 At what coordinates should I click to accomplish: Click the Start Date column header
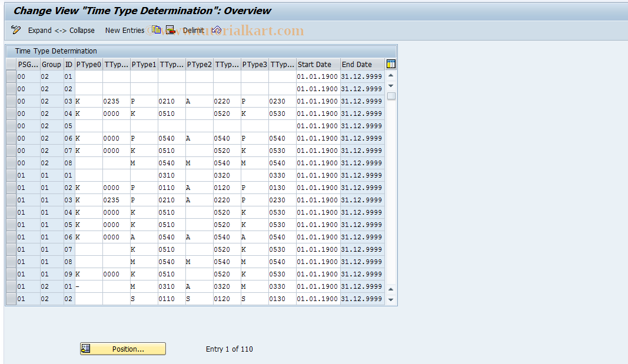click(x=318, y=64)
